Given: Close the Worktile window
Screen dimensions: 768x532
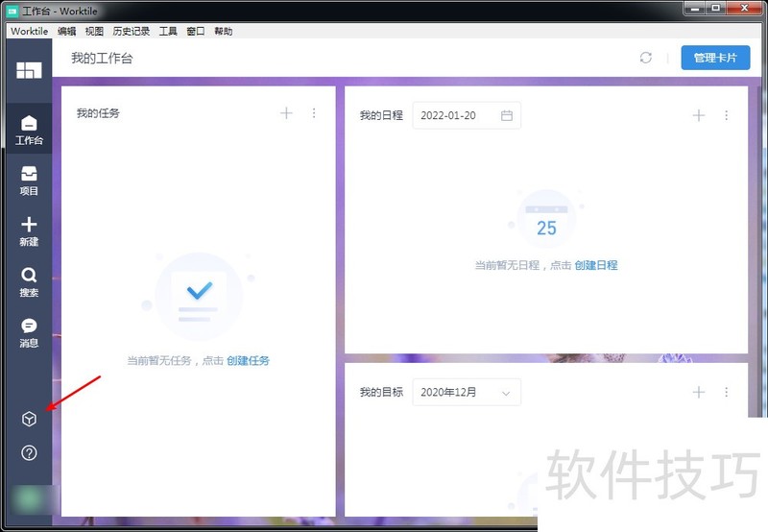Looking at the screenshot, I should 744,9.
